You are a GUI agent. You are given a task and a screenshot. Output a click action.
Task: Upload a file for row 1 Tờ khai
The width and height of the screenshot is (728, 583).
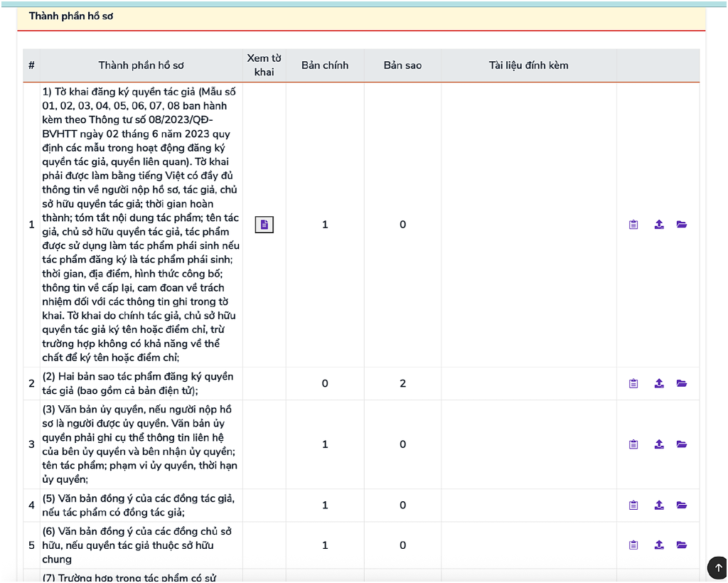point(659,225)
